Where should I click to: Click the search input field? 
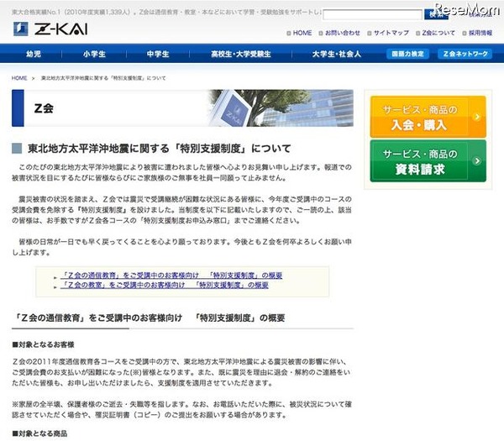click(372, 14)
